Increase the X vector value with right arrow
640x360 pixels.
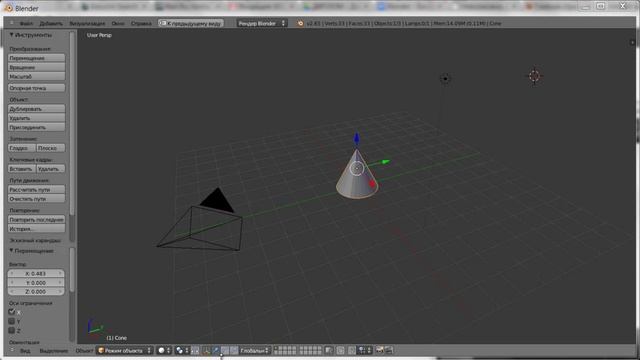(x=60, y=273)
